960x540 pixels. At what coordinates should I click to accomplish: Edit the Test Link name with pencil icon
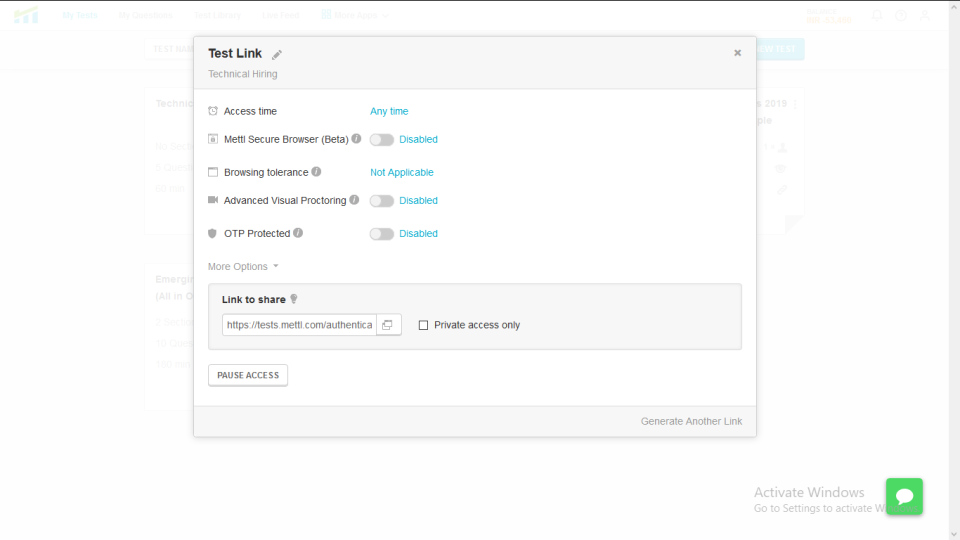[277, 54]
